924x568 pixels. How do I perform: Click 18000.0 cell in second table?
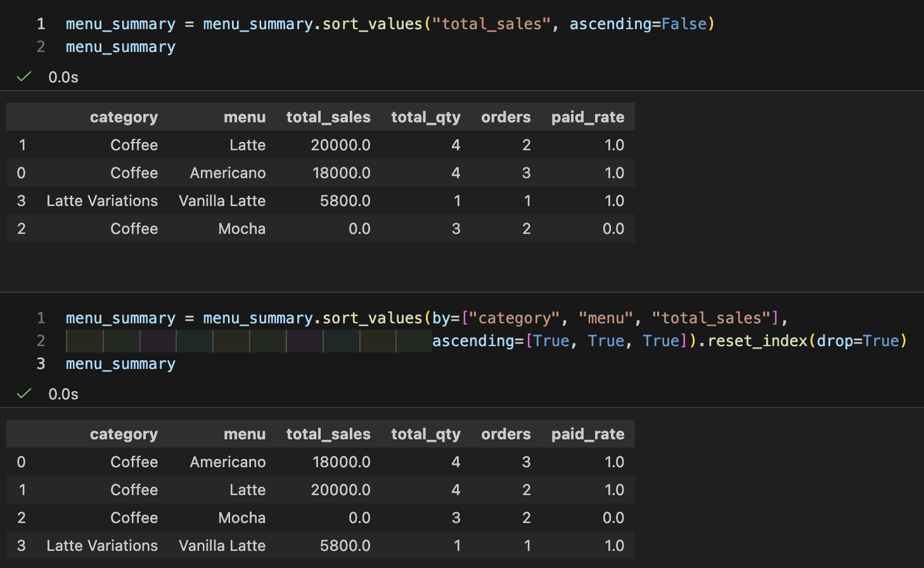pos(341,462)
